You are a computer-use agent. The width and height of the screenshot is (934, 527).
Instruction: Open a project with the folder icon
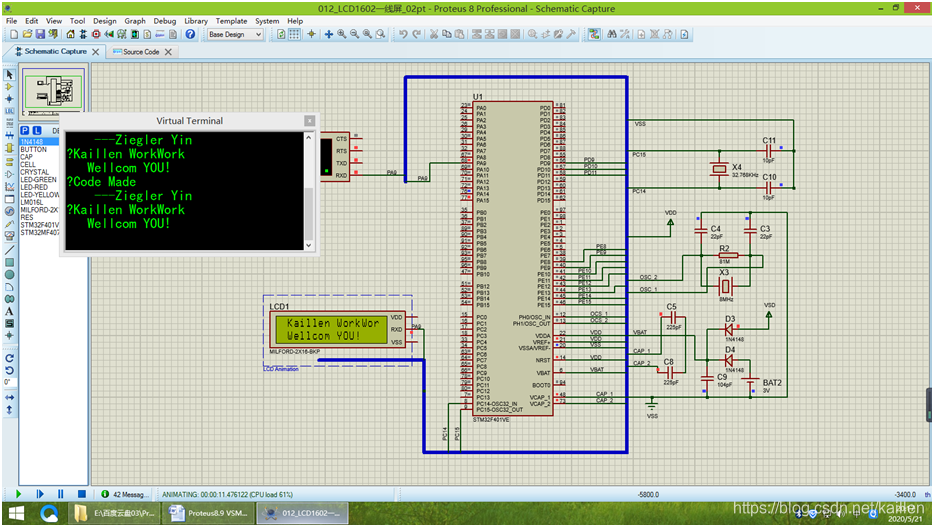tap(27, 35)
